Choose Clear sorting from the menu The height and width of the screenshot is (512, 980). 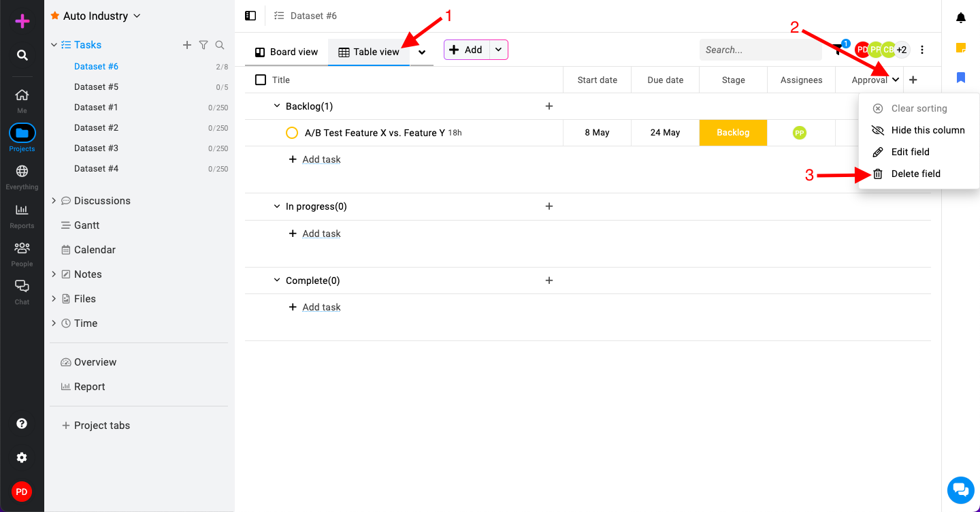point(919,108)
